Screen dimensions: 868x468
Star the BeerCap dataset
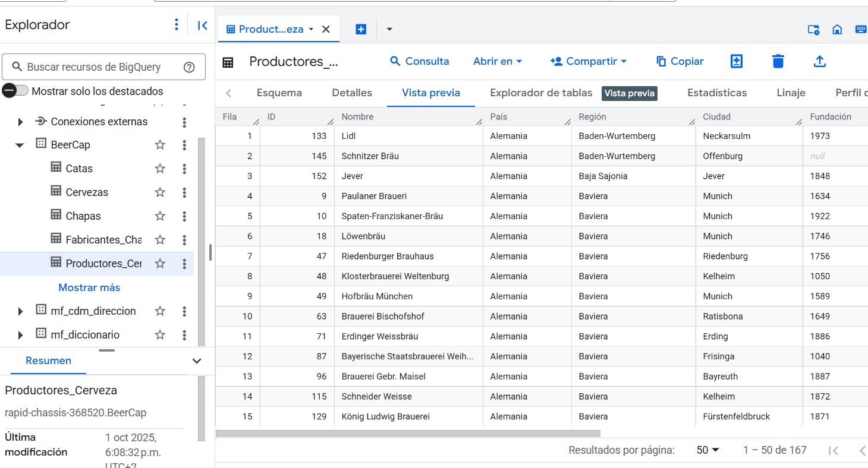coord(160,145)
